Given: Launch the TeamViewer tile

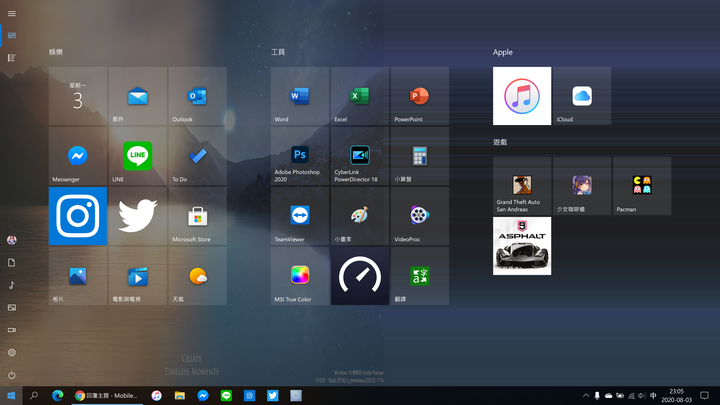Looking at the screenshot, I should pos(300,216).
